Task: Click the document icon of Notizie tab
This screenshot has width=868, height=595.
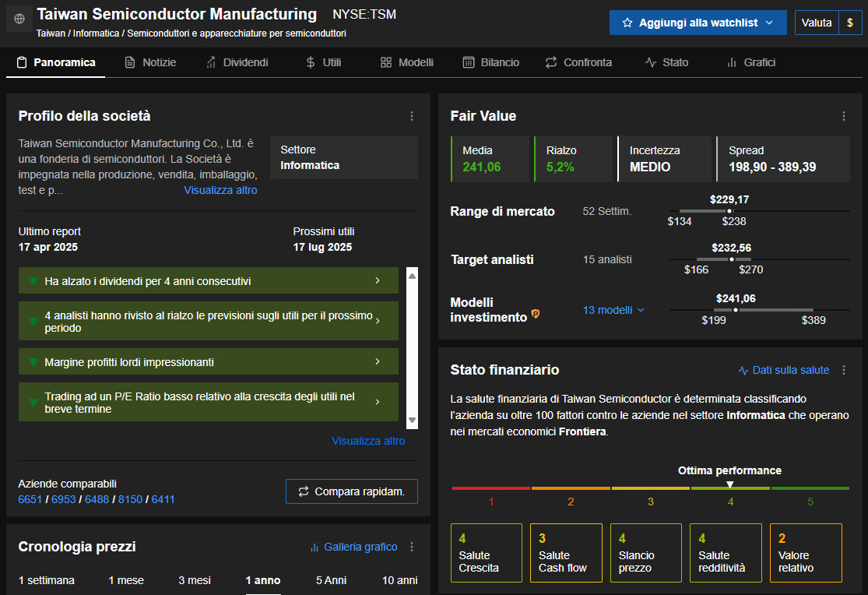Action: pyautogui.click(x=130, y=62)
